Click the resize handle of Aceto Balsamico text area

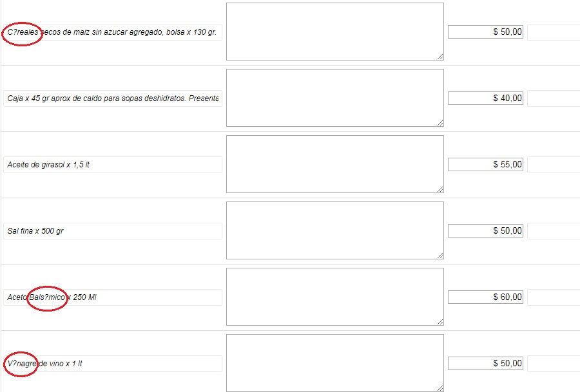tap(440, 322)
